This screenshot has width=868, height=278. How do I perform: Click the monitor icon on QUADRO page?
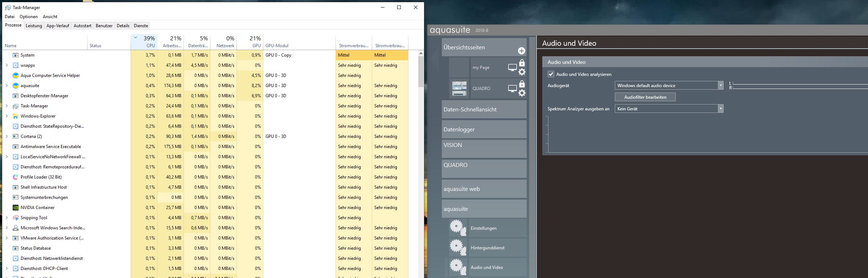click(x=512, y=88)
